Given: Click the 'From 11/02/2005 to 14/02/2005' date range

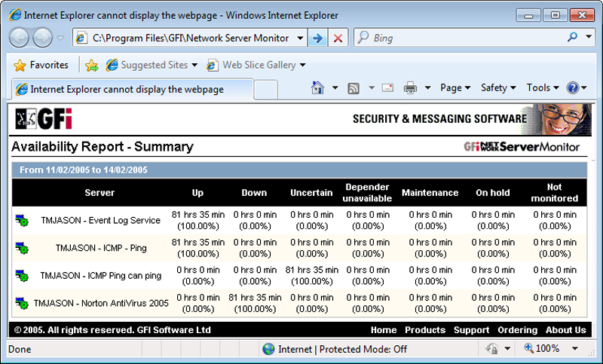Looking at the screenshot, I should (x=84, y=170).
